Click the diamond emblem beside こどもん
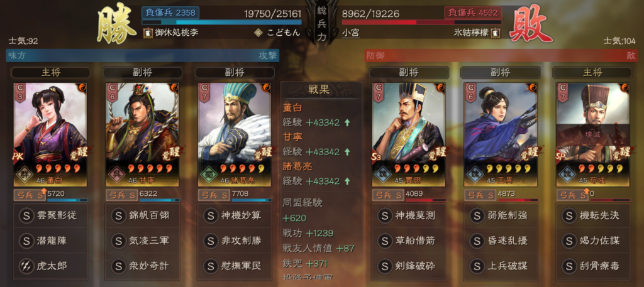The height and width of the screenshot is (287, 644). tap(258, 33)
